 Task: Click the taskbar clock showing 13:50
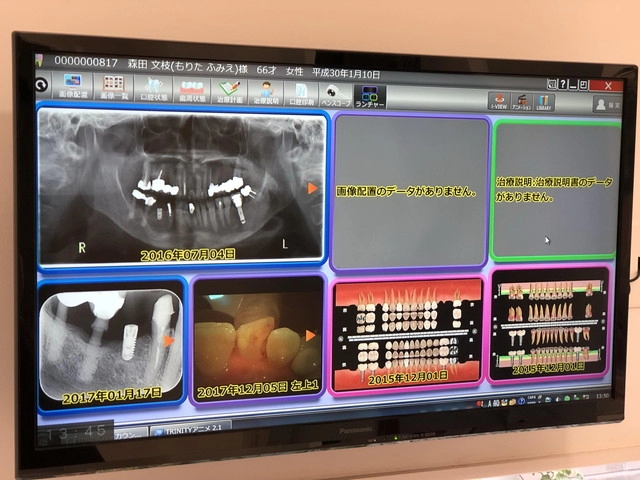point(602,396)
